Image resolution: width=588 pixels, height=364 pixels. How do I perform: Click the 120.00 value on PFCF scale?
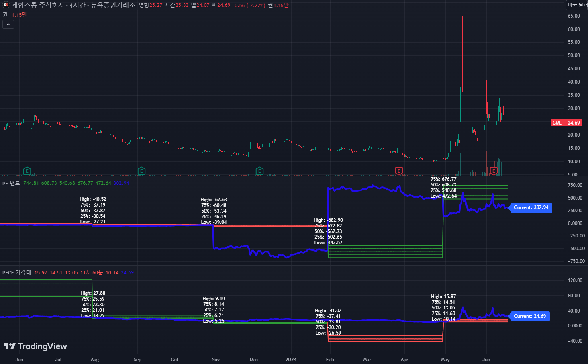[x=575, y=280]
